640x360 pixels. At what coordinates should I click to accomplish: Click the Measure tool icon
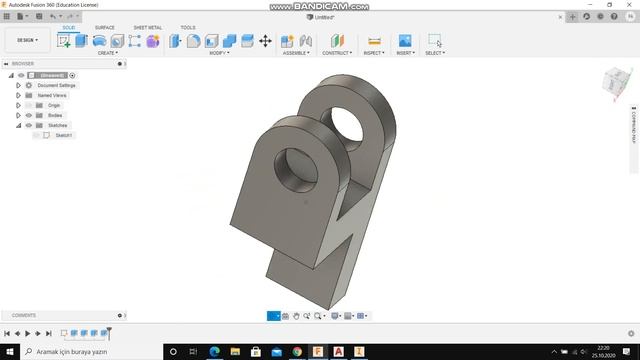coord(374,41)
